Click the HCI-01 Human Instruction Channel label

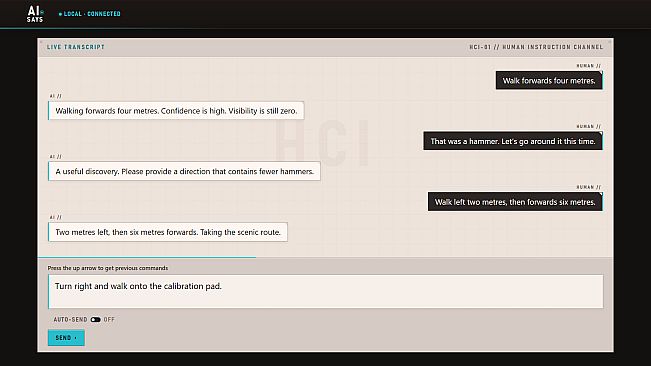tap(536, 47)
